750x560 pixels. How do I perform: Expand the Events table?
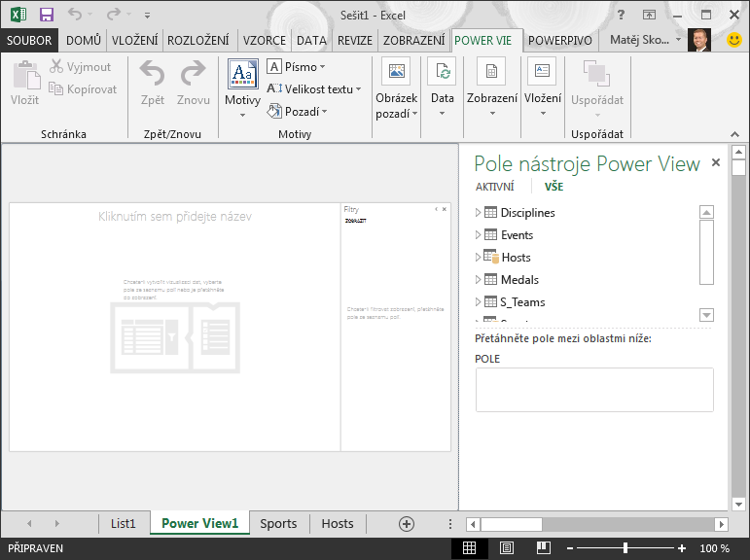point(478,235)
